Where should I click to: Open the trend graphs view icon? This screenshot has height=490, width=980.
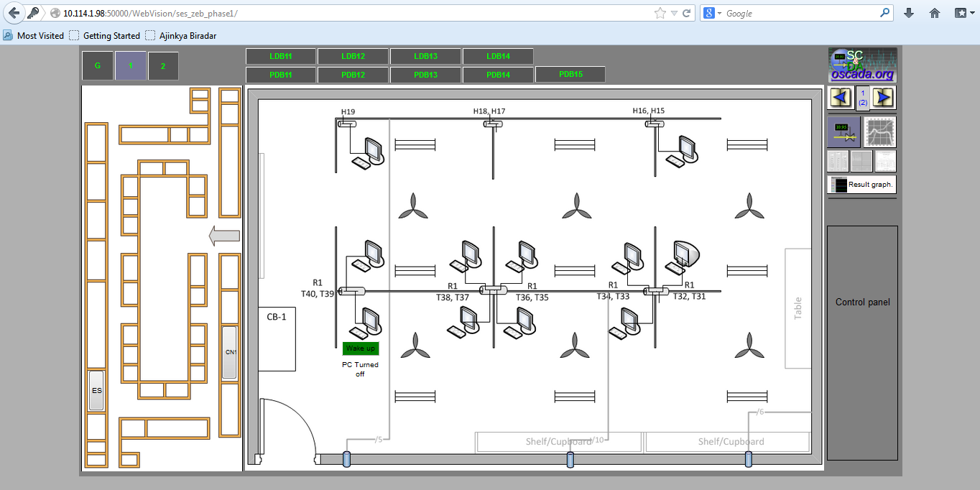(880, 132)
